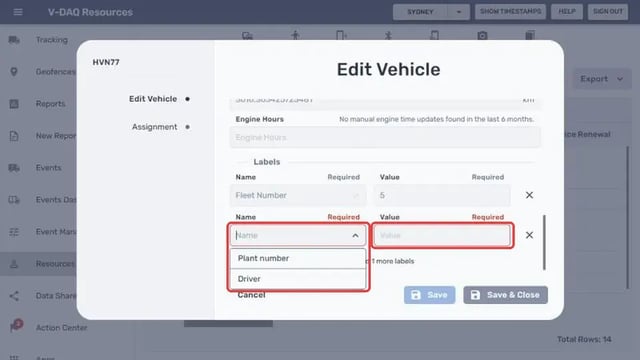Click the Data Share icon
This screenshot has height=360, width=640.
14,296
